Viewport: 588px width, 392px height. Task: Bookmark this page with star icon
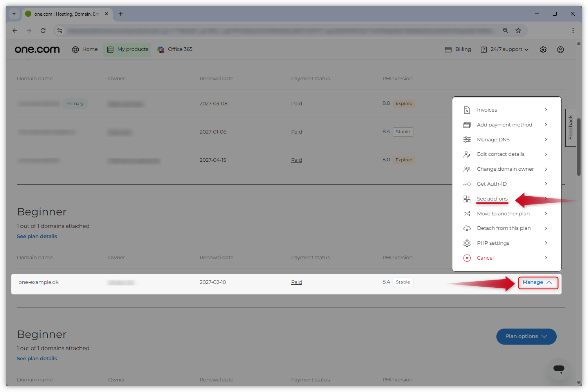(x=518, y=31)
